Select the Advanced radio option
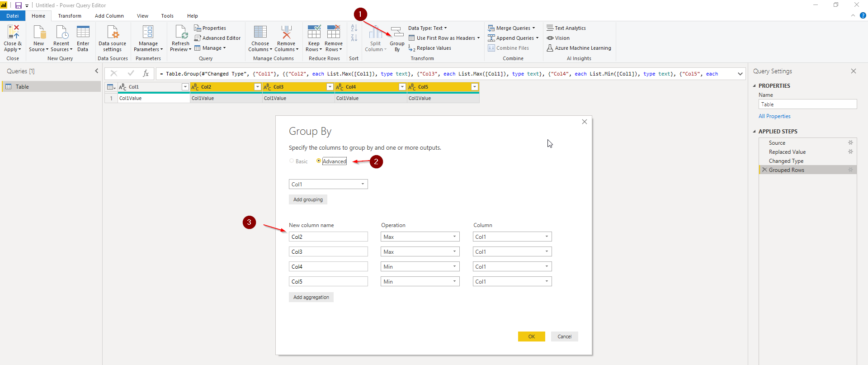Image resolution: width=868 pixels, height=365 pixels. [x=319, y=161]
